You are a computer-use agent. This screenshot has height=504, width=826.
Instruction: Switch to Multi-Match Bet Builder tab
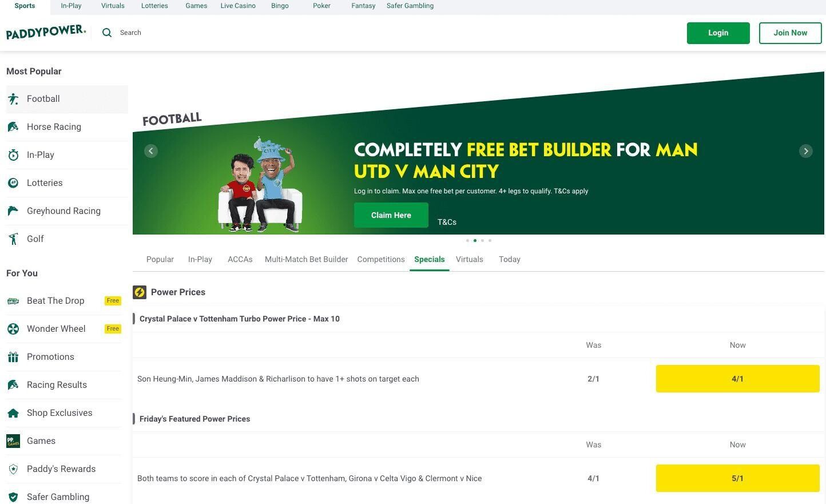point(306,260)
